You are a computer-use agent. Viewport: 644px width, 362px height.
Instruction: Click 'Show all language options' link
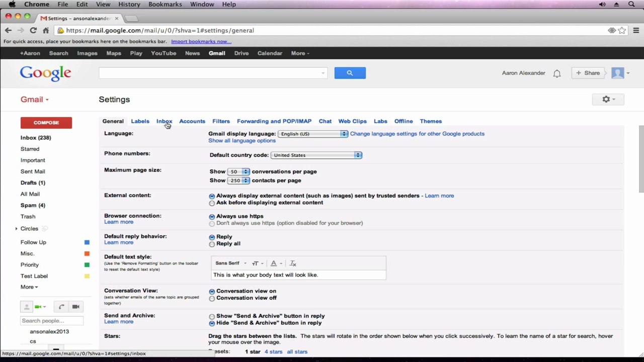click(x=242, y=141)
